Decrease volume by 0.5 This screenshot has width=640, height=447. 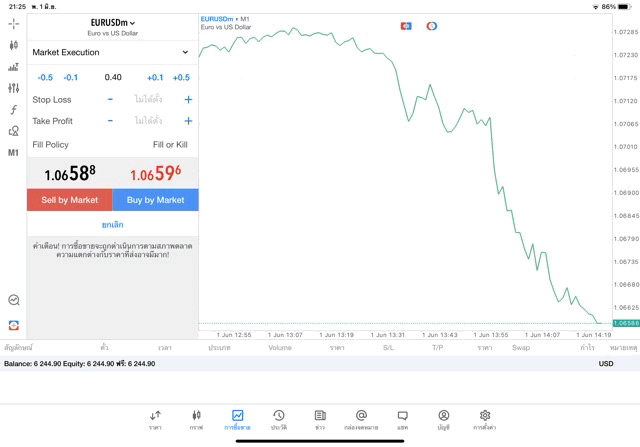click(45, 78)
